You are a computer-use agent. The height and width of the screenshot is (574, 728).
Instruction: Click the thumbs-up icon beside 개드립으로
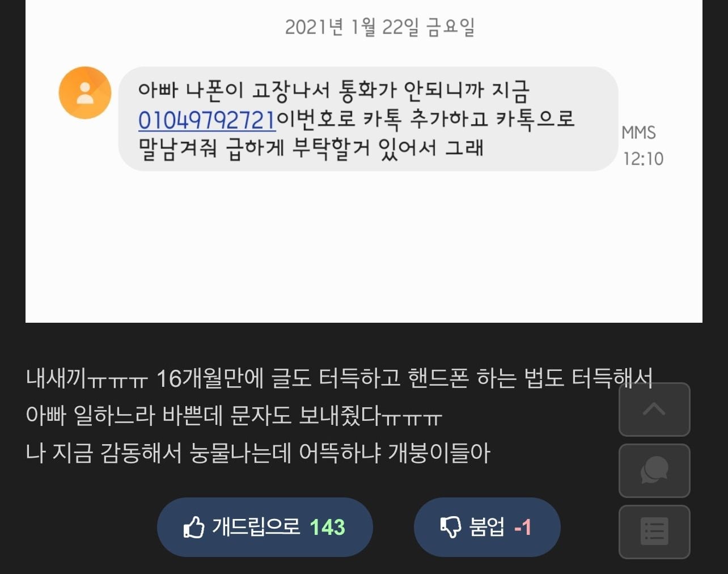(193, 527)
